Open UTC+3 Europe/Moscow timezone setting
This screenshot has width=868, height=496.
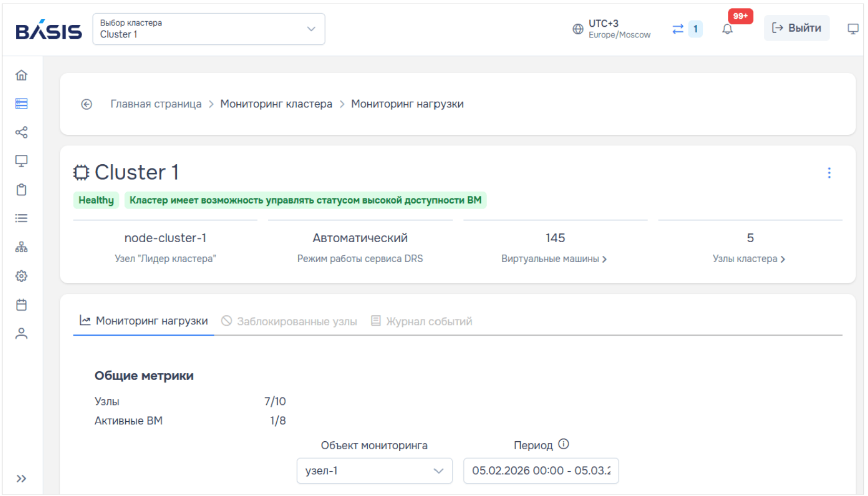click(619, 29)
